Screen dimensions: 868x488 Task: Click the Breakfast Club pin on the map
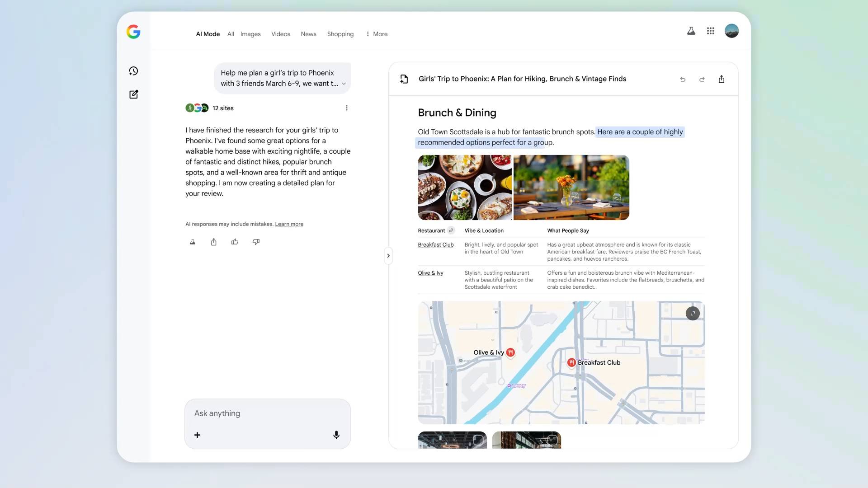(571, 362)
